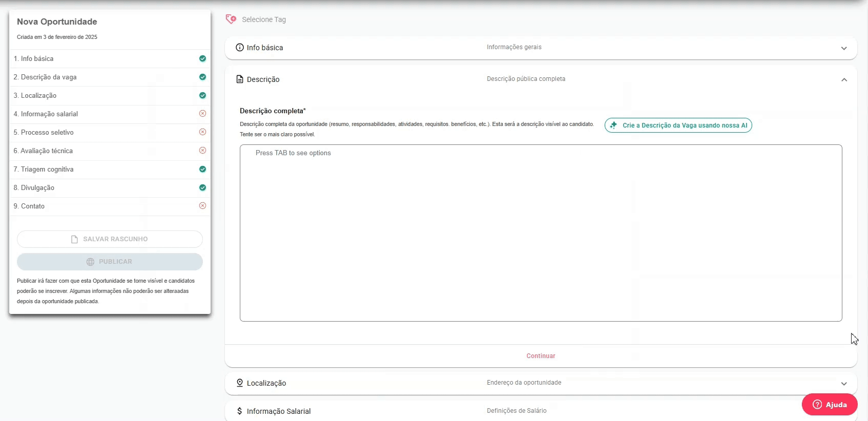868x421 pixels.
Task: Click the red X beside Contato step
Action: click(x=202, y=206)
